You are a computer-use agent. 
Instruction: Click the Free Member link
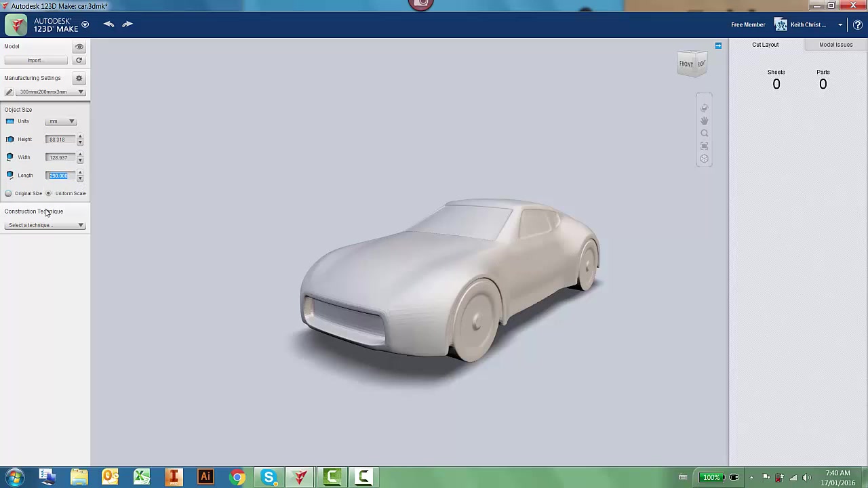pos(748,24)
